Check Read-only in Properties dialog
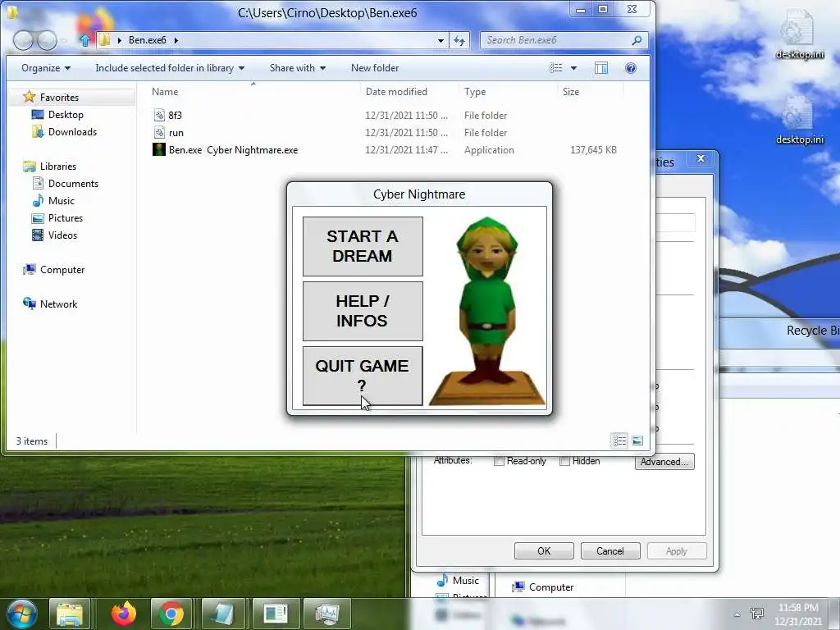 pyautogui.click(x=499, y=461)
